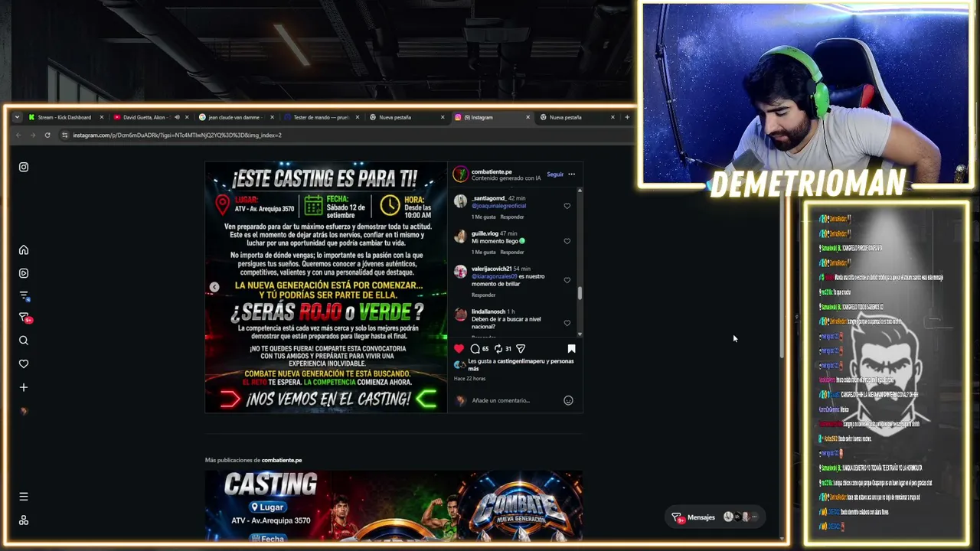Go back in browser history

pyautogui.click(x=18, y=135)
